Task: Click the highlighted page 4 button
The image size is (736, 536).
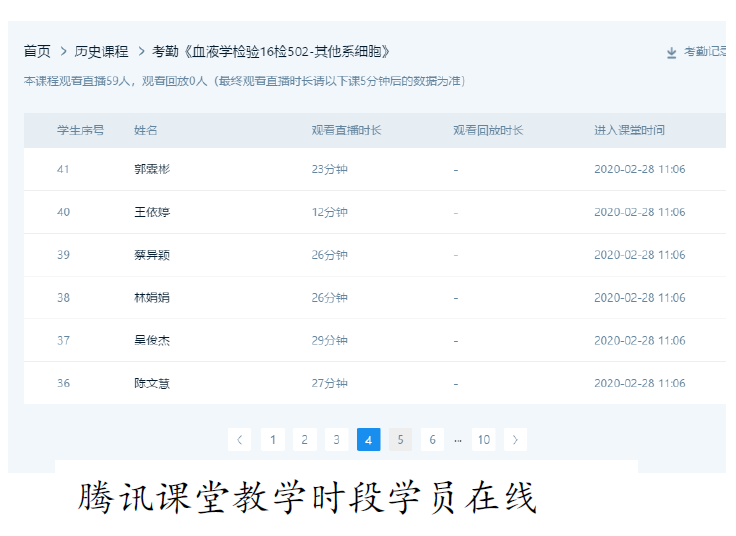Action: tap(368, 440)
